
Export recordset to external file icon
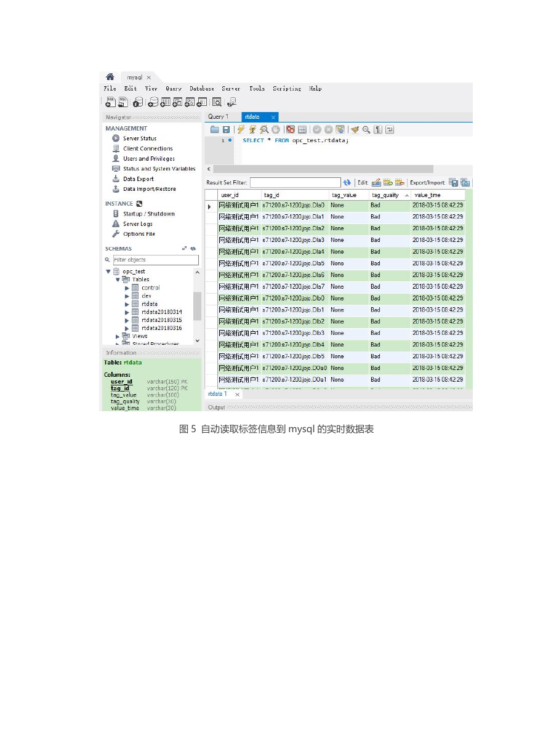tap(453, 182)
